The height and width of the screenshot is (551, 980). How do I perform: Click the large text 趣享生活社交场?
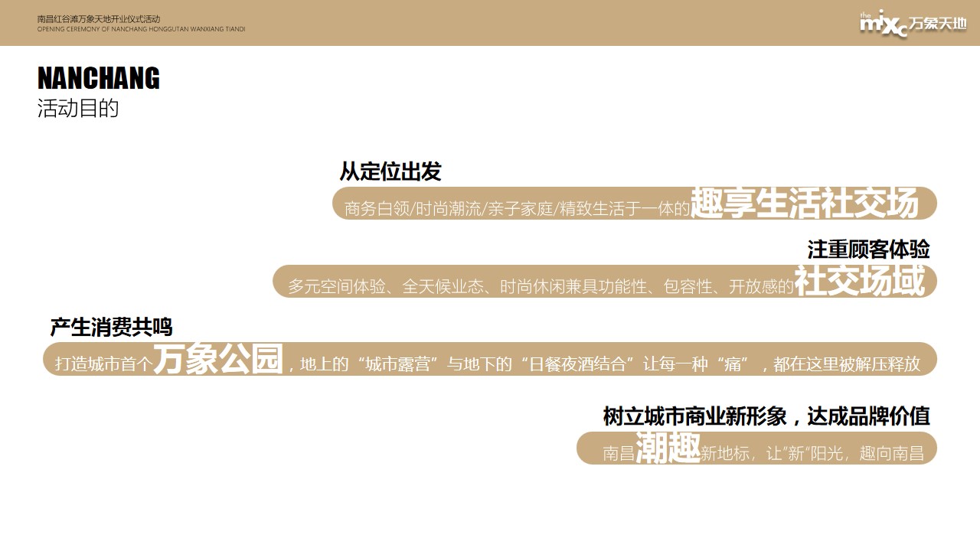click(x=804, y=202)
